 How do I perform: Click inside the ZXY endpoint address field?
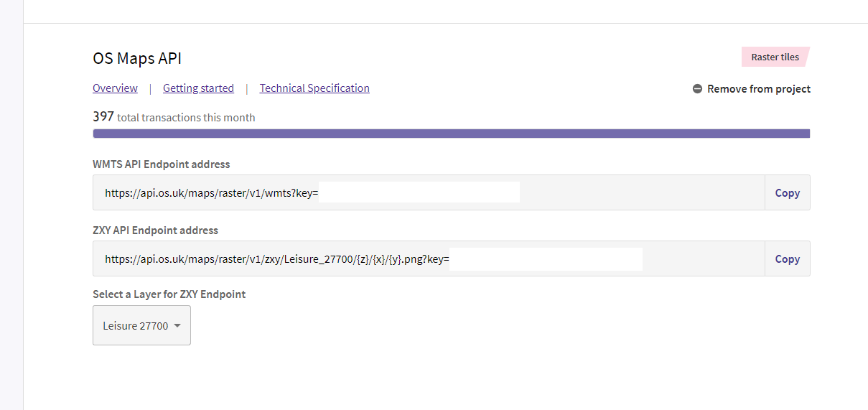(x=429, y=258)
